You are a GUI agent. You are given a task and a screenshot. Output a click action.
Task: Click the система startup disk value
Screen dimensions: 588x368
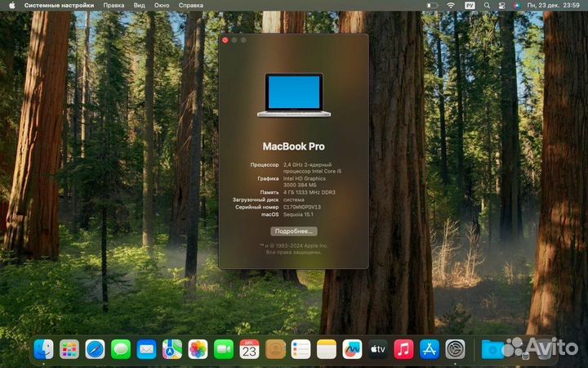pyautogui.click(x=294, y=200)
